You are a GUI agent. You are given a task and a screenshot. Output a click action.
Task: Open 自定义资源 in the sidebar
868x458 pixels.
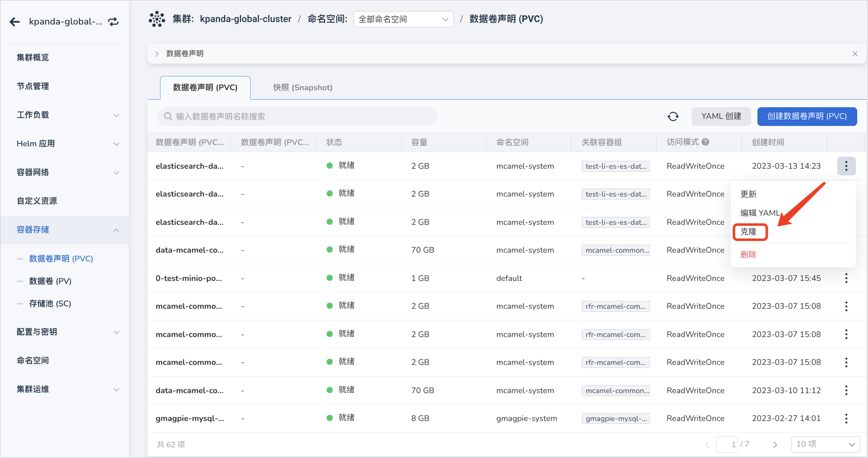pos(37,201)
